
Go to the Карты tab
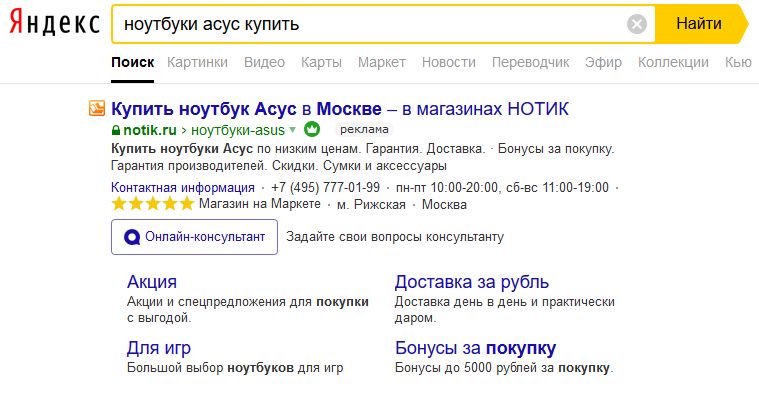(321, 62)
